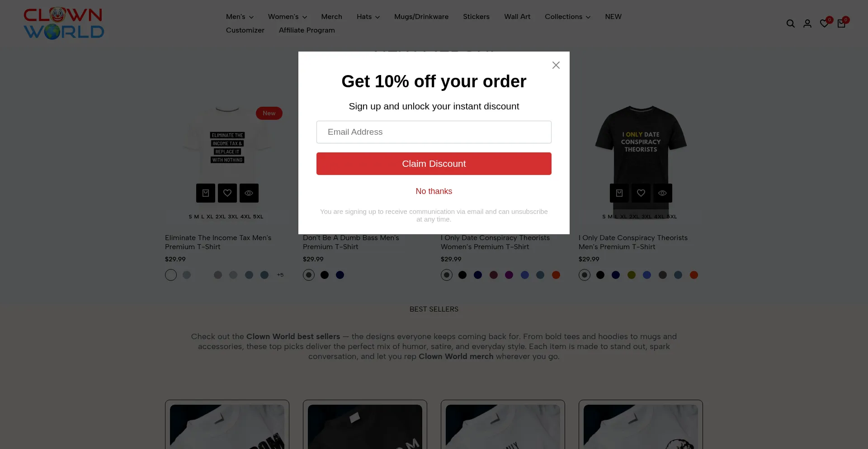Expand the Women's menu dropdown

click(x=288, y=17)
